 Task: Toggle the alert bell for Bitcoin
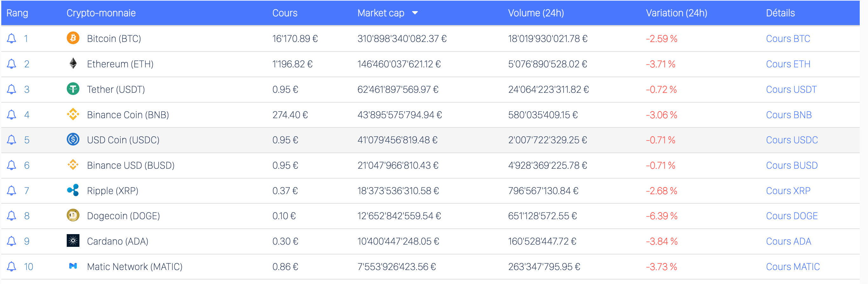click(11, 38)
